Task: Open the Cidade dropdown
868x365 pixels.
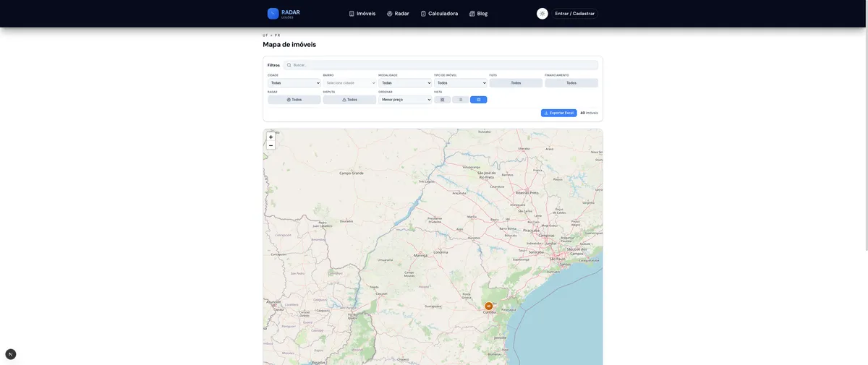Action: point(294,83)
